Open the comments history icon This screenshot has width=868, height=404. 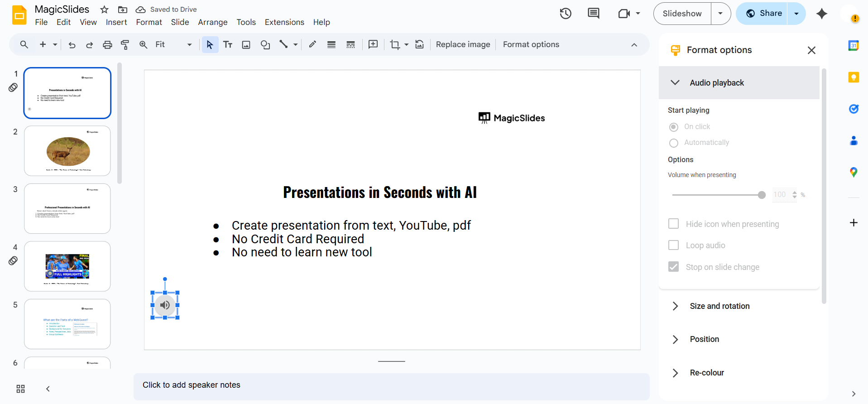(x=593, y=14)
